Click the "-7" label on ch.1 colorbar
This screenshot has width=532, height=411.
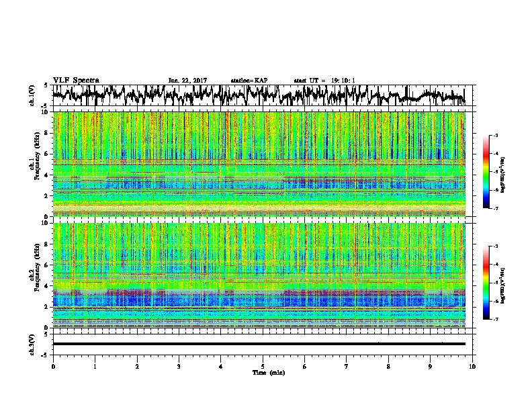(495, 208)
